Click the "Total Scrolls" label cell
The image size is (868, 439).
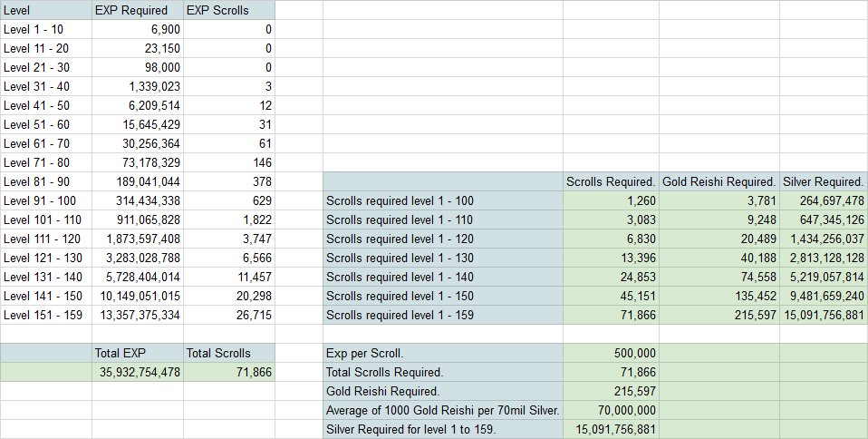pyautogui.click(x=229, y=353)
